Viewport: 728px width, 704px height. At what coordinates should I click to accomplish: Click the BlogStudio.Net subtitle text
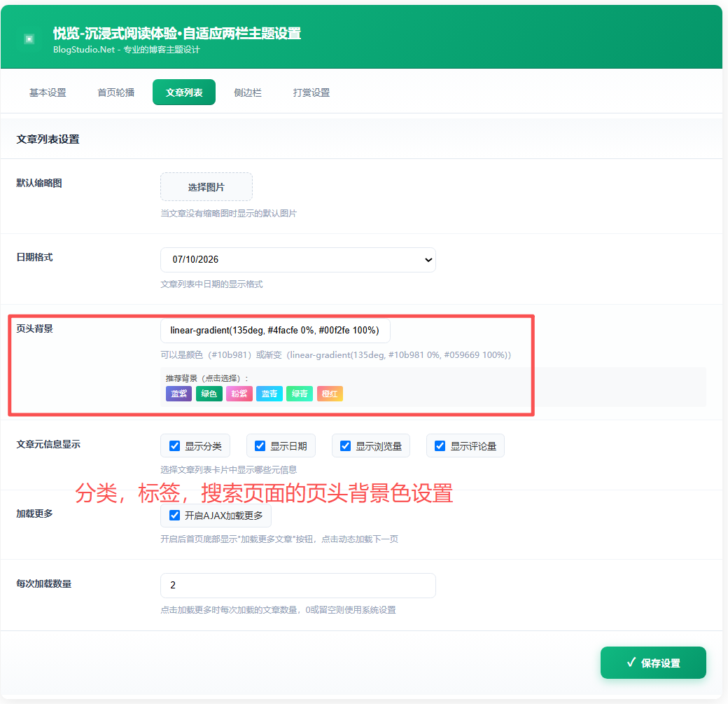126,50
